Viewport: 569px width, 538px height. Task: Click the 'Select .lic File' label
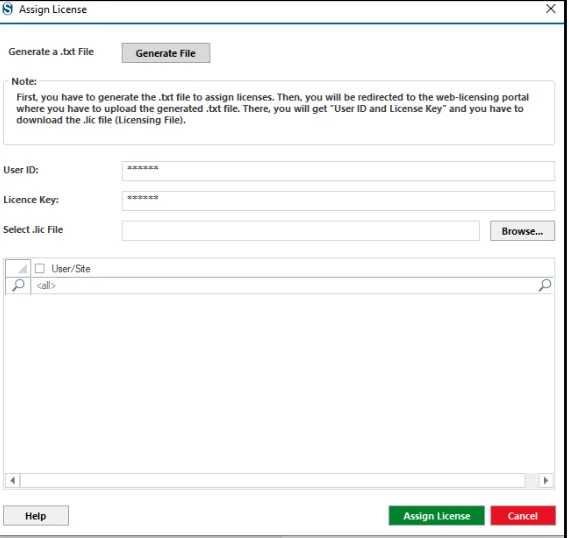click(x=33, y=230)
